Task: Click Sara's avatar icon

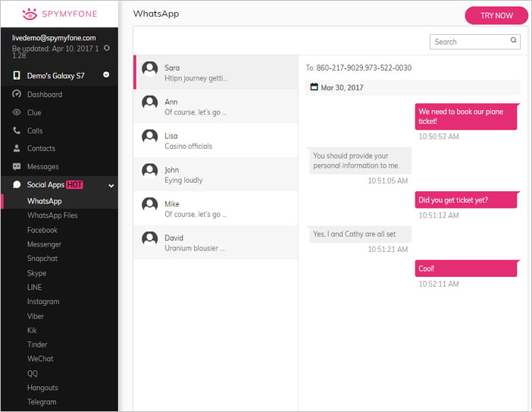Action: click(x=149, y=69)
